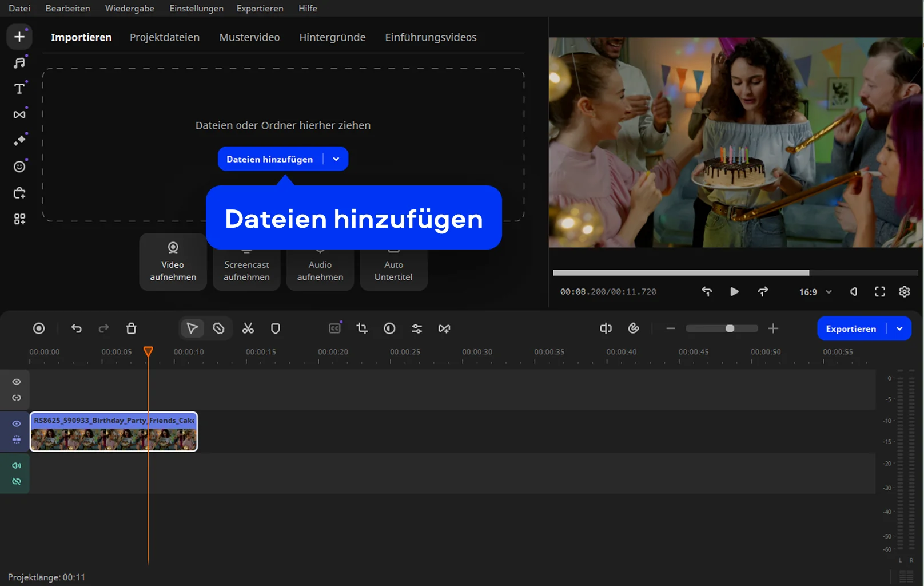Click the scissors split clip tool
The width and height of the screenshot is (924, 586).
(248, 328)
